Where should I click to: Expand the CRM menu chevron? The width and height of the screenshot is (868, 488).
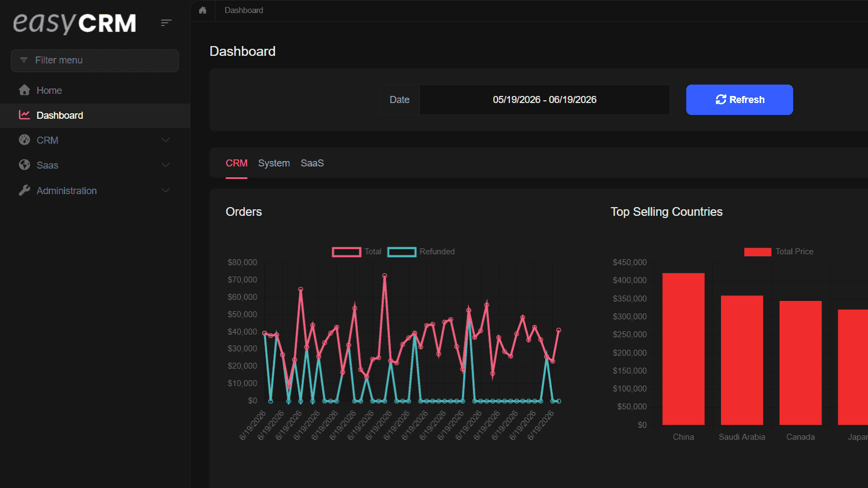tap(166, 140)
